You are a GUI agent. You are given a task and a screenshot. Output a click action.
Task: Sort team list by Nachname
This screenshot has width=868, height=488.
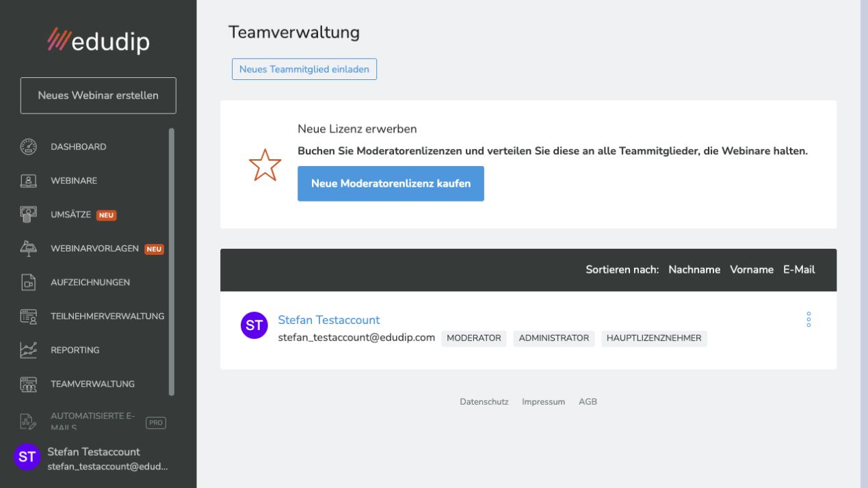[x=694, y=270]
